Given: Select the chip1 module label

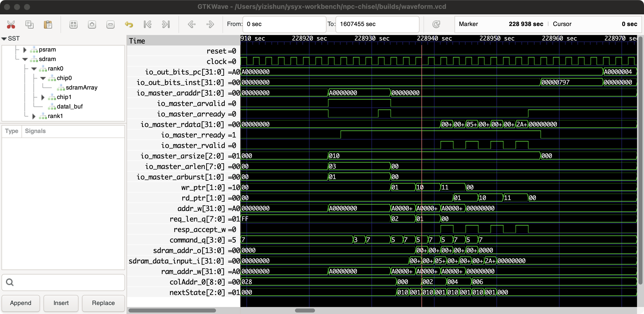Looking at the screenshot, I should click(x=64, y=97).
